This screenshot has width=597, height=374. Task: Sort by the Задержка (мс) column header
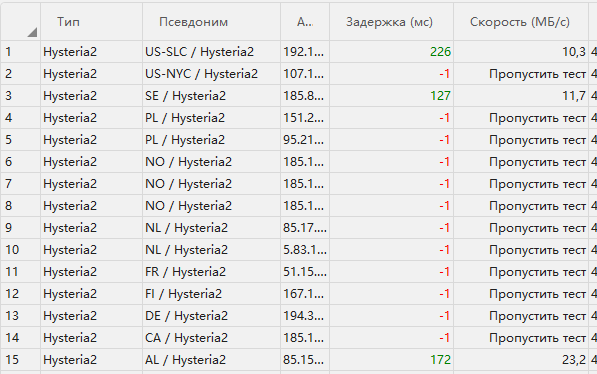389,22
